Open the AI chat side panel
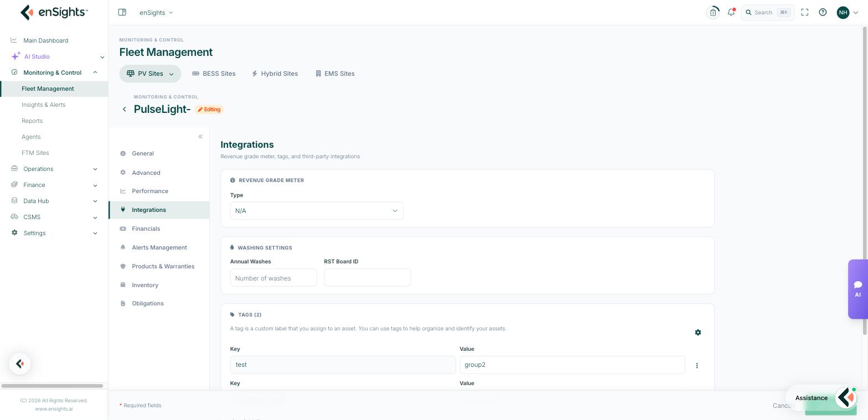The image size is (868, 420). pyautogui.click(x=857, y=289)
